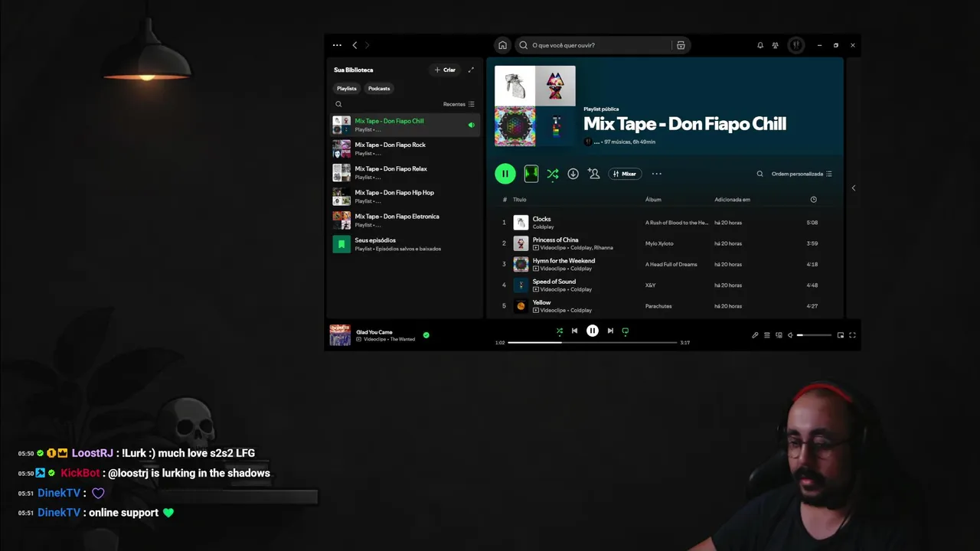Sort by Adicionada em column header
This screenshot has height=551, width=980.
[732, 200]
